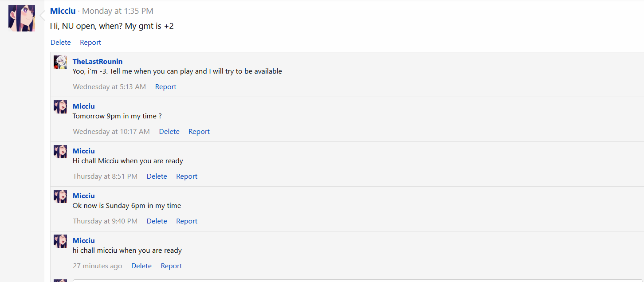Click the "Wednesday at 5:13 AM" timestamp

coord(109,87)
